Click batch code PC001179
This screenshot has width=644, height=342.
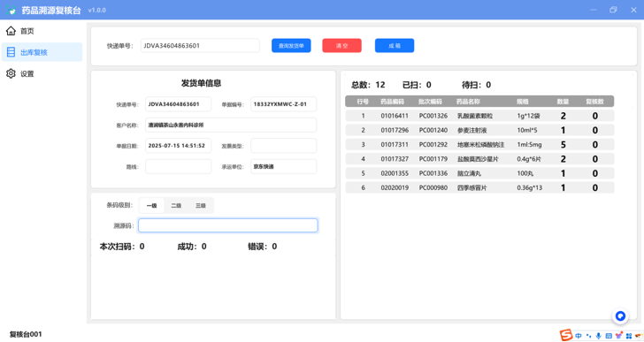(433, 159)
